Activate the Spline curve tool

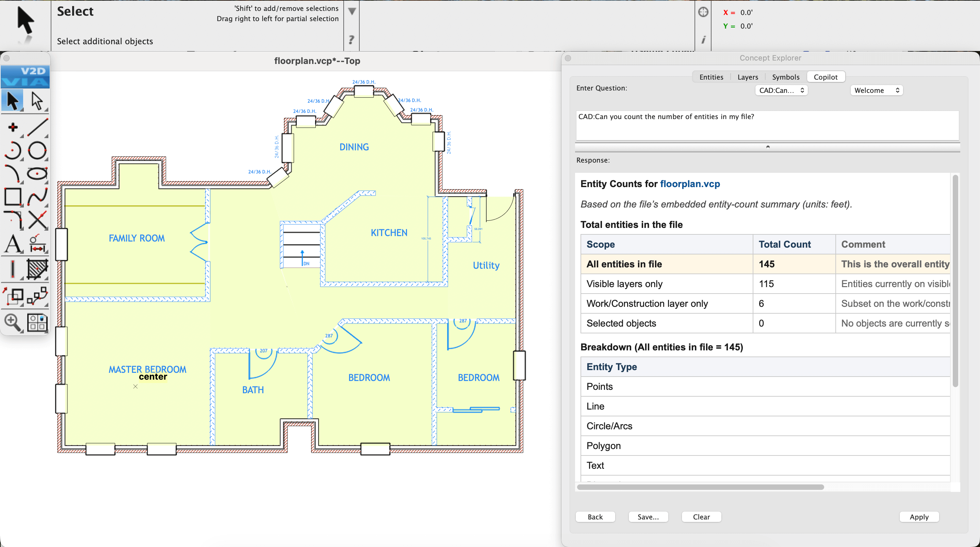tap(37, 197)
